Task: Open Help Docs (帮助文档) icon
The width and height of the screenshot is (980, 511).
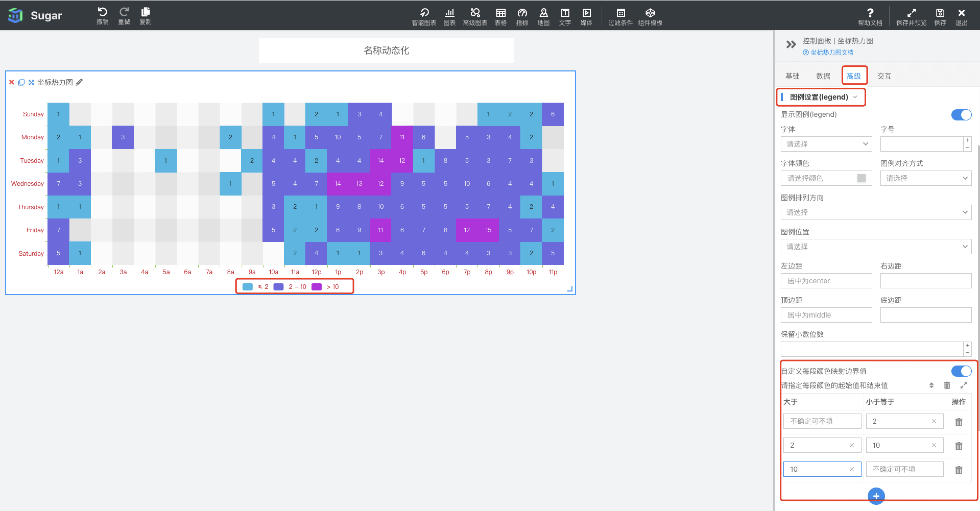Action: [870, 17]
